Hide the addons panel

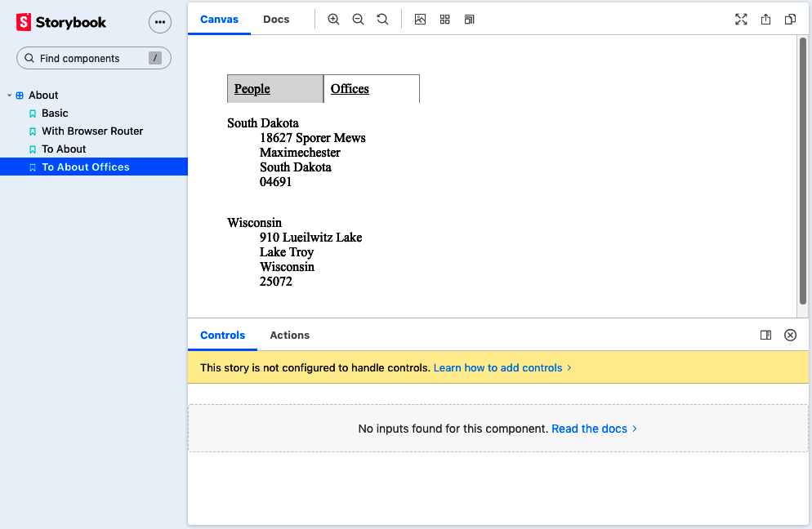(x=790, y=335)
